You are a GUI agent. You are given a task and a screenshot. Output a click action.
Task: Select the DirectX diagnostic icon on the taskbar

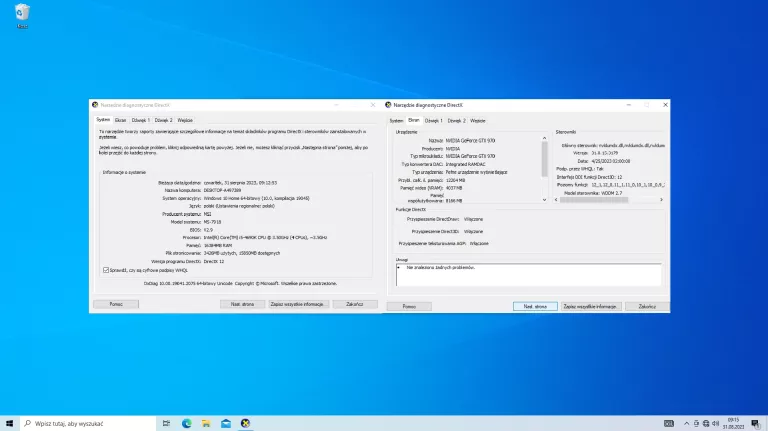coord(245,423)
